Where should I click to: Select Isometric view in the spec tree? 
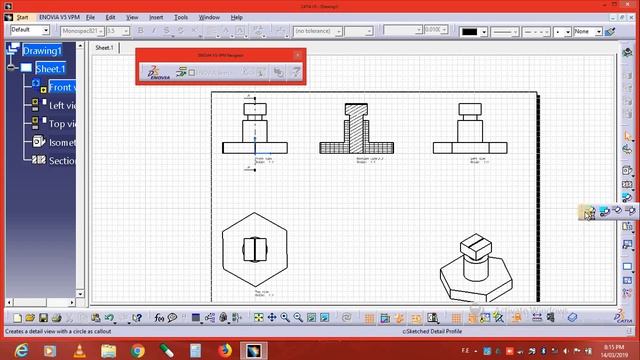(62, 142)
